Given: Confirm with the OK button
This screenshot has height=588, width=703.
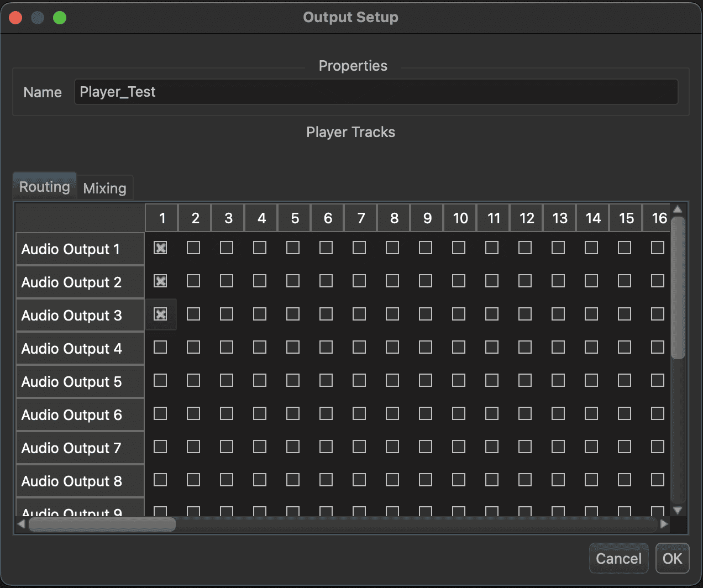Looking at the screenshot, I should pyautogui.click(x=672, y=559).
